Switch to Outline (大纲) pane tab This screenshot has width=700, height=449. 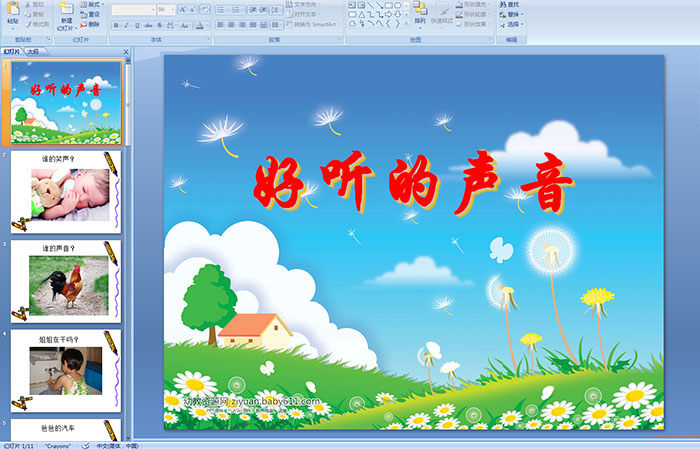click(33, 52)
